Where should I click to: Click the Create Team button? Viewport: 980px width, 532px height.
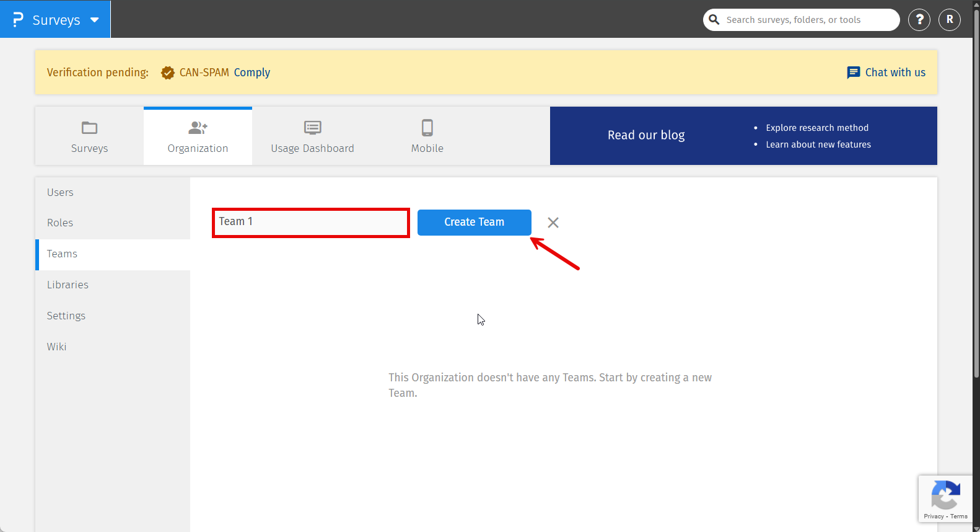(x=475, y=223)
